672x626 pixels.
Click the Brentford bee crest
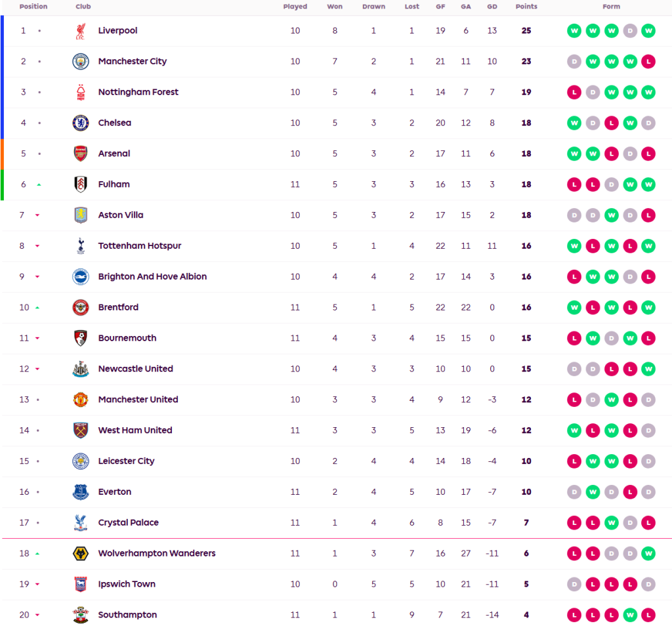pyautogui.click(x=80, y=308)
